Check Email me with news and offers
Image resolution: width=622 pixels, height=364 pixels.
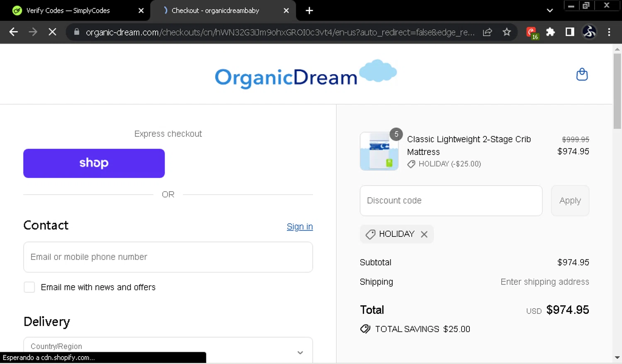29,287
